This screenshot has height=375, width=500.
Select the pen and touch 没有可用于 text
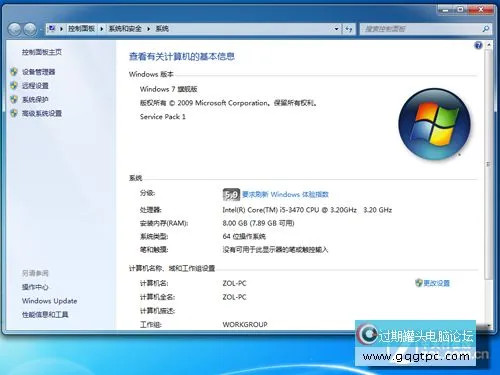tap(275, 250)
